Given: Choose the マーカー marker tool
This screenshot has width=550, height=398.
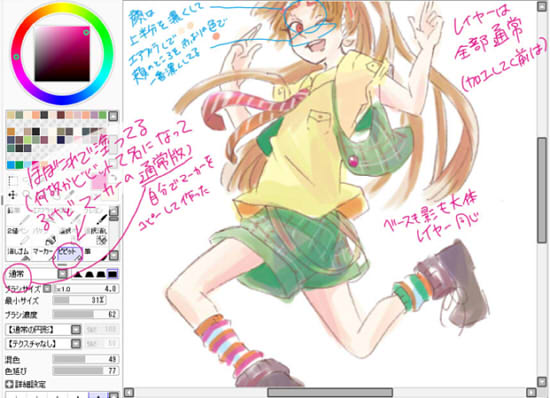Looking at the screenshot, I should (x=43, y=255).
